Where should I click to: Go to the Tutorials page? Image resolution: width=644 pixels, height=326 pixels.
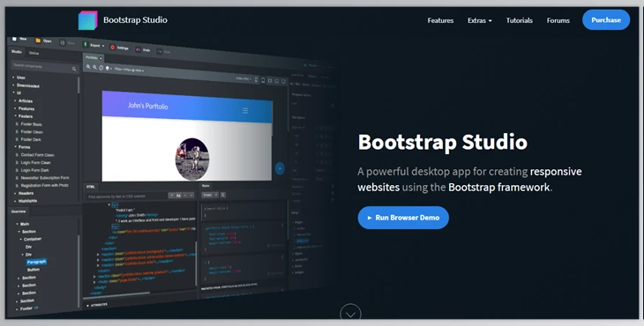pos(519,20)
